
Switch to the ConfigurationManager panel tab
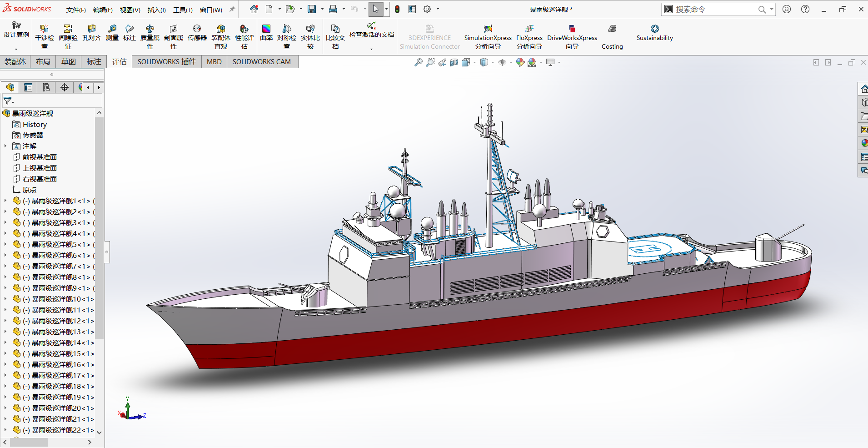(x=46, y=87)
